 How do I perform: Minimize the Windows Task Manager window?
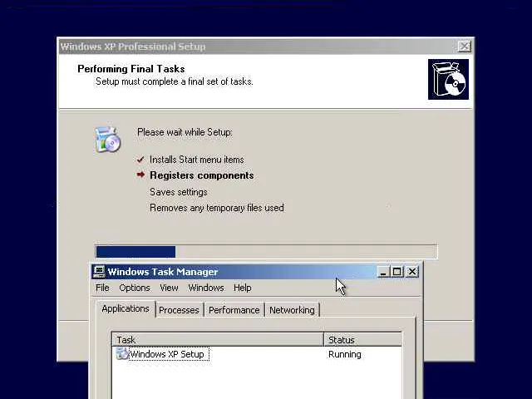(383, 272)
